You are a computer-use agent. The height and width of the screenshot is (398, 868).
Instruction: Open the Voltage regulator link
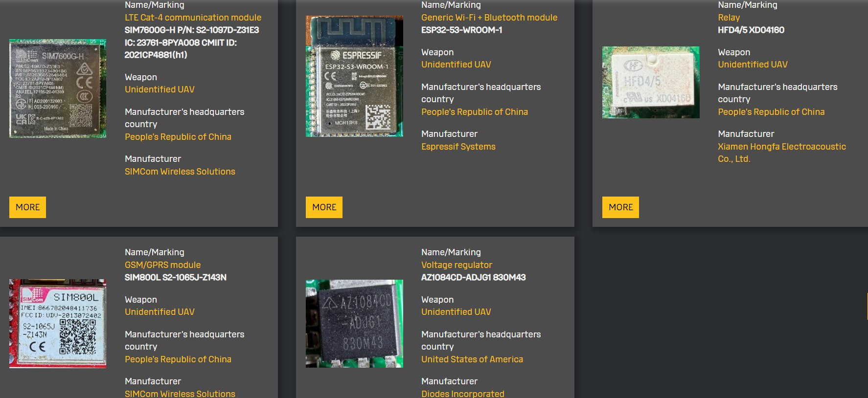click(457, 265)
